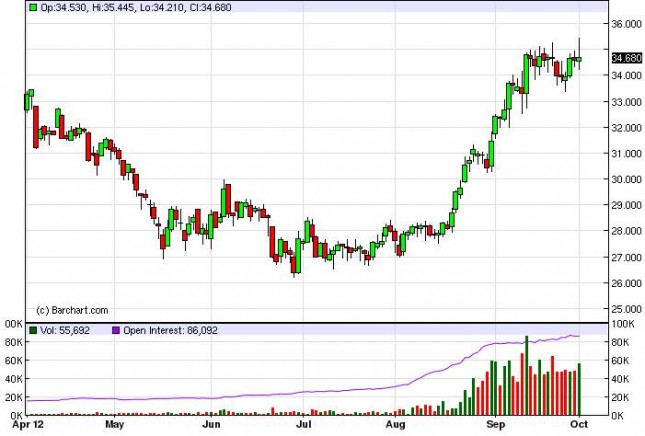Viewport: 645px width, 436px height.
Task: Click the highlighted 34.680 price label
Action: (626, 58)
